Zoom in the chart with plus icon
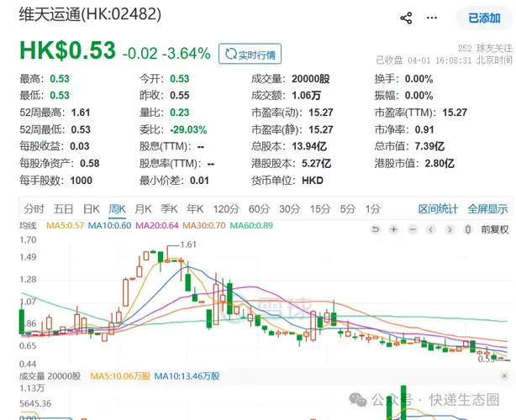This screenshot has height=420, width=516. pyautogui.click(x=393, y=229)
